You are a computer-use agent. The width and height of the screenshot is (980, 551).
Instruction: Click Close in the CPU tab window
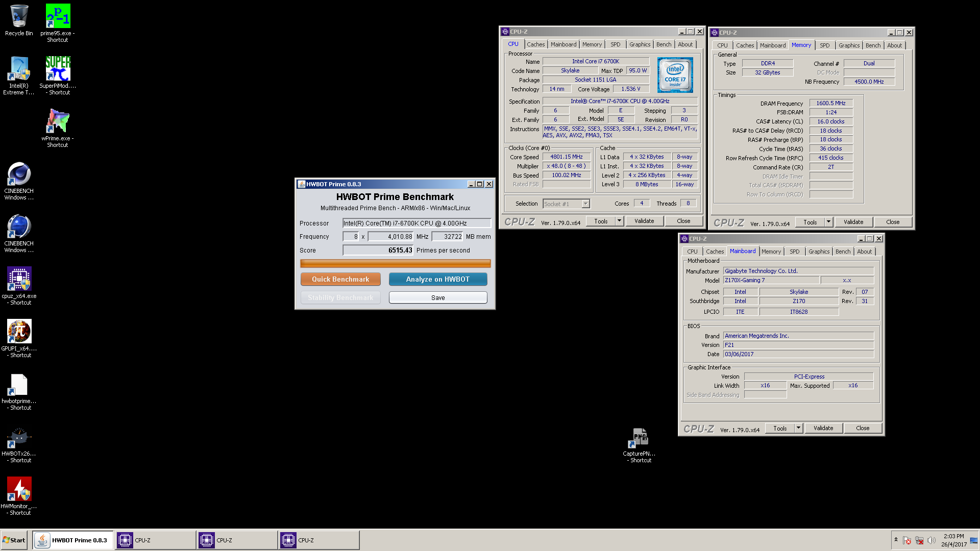click(x=683, y=221)
